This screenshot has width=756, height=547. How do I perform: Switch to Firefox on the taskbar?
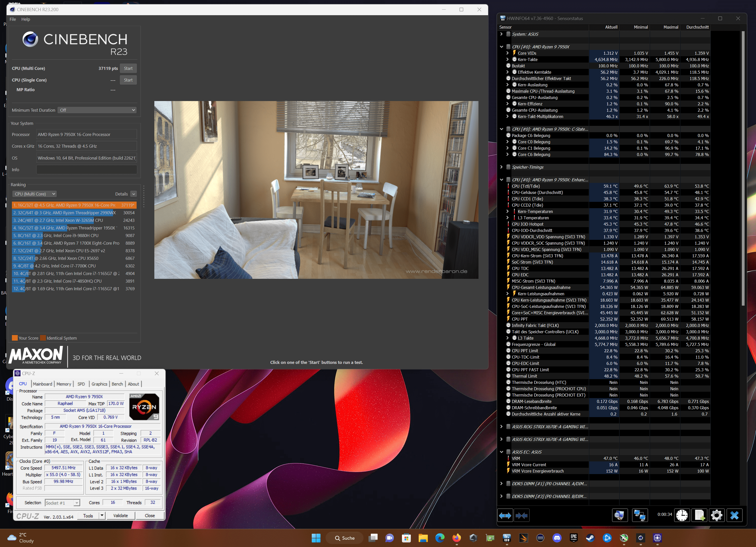click(x=457, y=538)
